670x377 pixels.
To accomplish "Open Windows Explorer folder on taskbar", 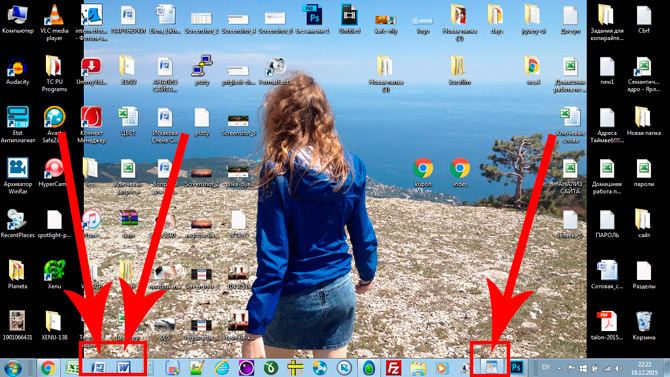I will (x=417, y=368).
